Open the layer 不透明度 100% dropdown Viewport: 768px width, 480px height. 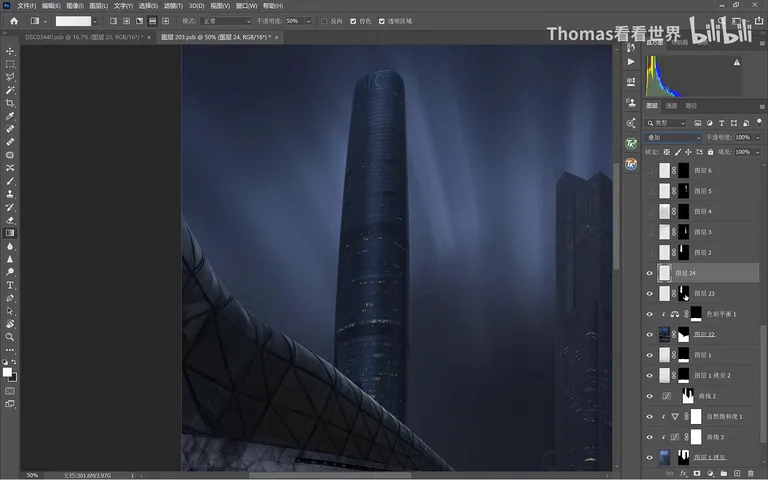click(x=757, y=138)
